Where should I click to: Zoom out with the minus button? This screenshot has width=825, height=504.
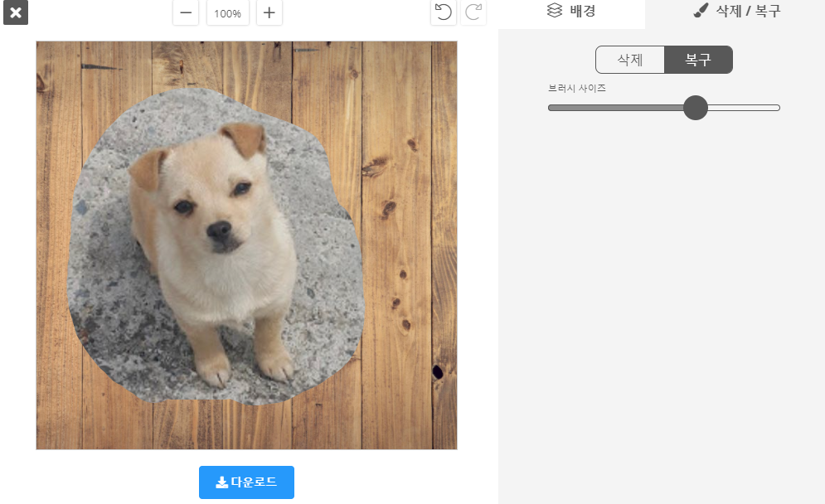coord(186,12)
